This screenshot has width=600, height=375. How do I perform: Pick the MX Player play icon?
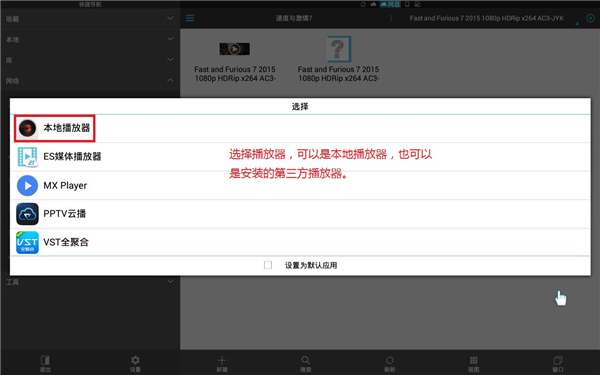point(27,186)
